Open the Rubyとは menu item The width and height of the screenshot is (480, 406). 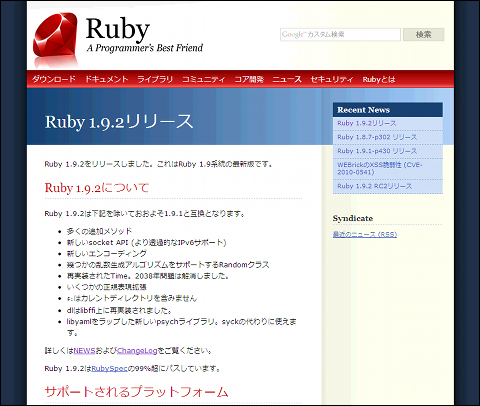pyautogui.click(x=379, y=79)
